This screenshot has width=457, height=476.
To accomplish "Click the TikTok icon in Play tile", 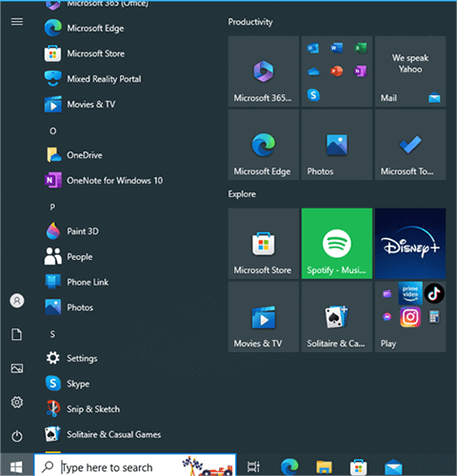I will click(x=434, y=293).
